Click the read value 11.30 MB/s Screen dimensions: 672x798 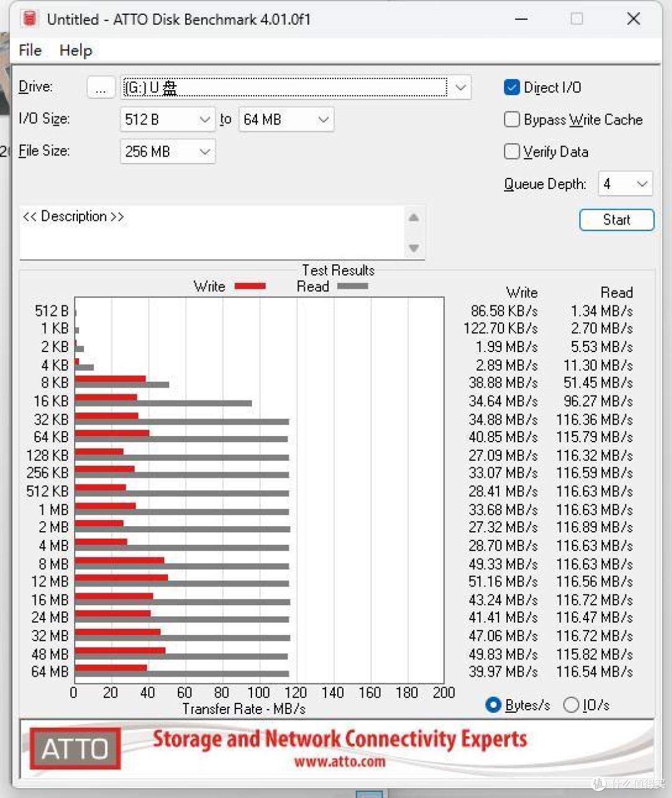(599, 365)
